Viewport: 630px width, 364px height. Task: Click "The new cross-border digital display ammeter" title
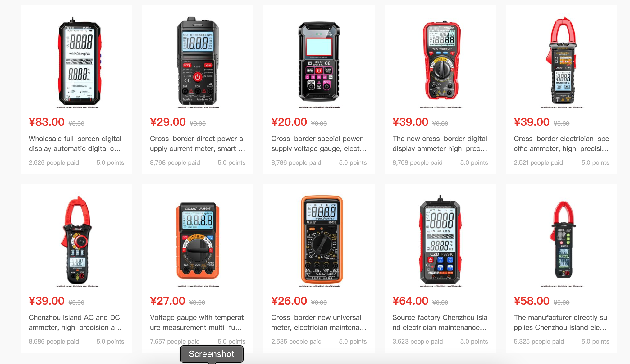(x=440, y=143)
